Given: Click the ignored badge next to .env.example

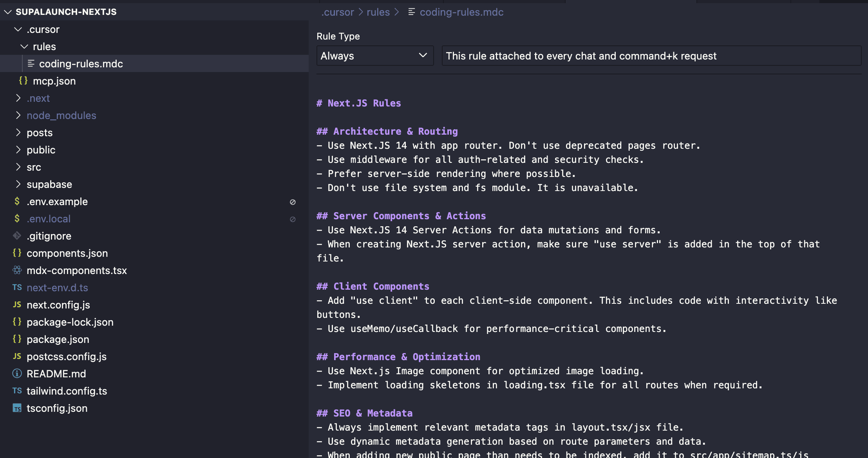Looking at the screenshot, I should (x=293, y=202).
